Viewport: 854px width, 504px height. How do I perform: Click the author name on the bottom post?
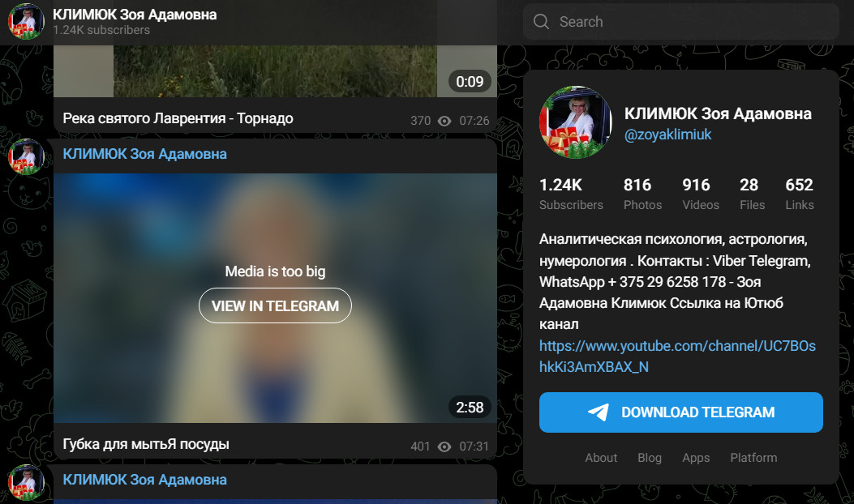[x=145, y=480]
